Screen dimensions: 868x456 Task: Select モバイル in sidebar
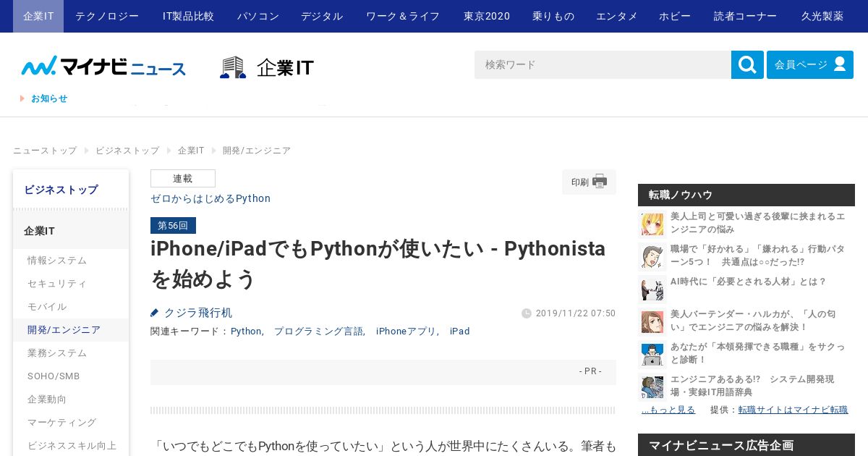click(71, 307)
